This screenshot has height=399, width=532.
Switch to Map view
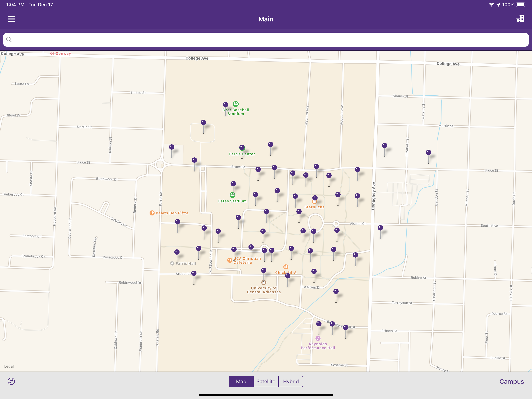tap(241, 381)
